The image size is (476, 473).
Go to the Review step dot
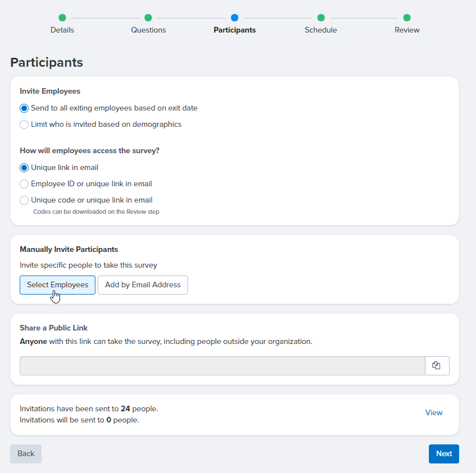click(407, 18)
